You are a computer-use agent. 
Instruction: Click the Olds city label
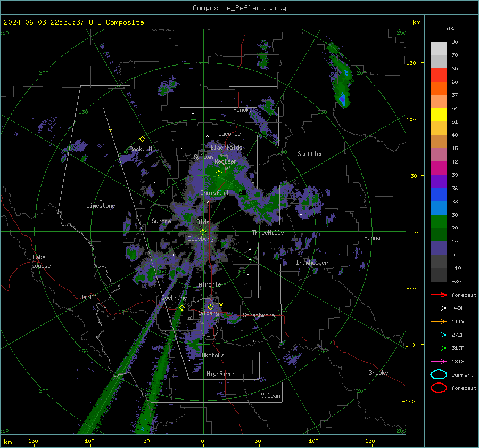(x=203, y=222)
